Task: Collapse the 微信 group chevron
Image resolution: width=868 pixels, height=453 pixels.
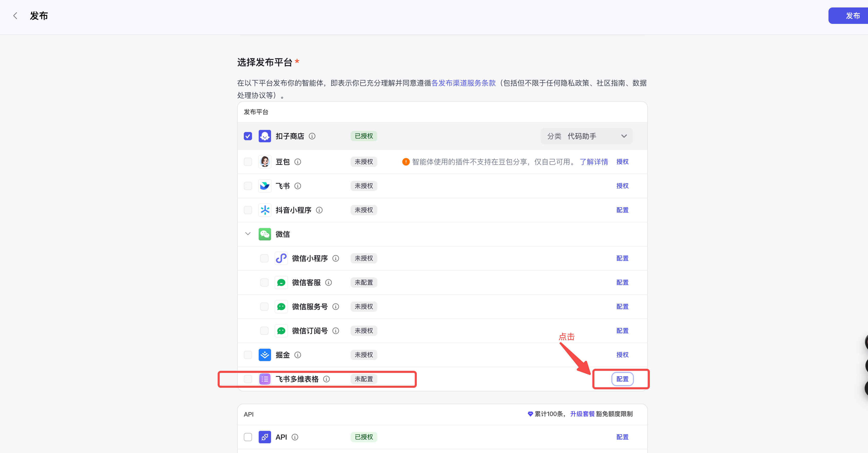Action: [248, 234]
